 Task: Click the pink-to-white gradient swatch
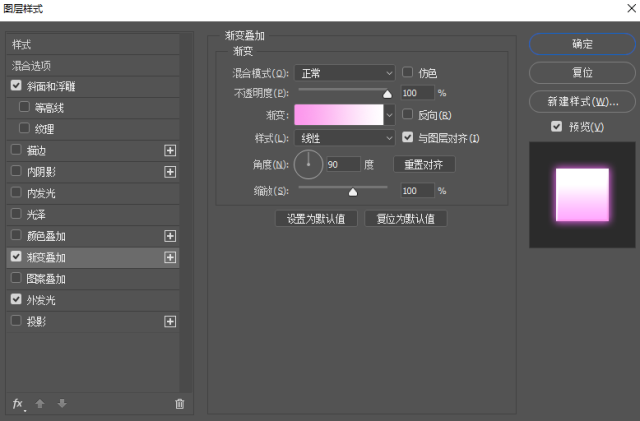[339, 115]
